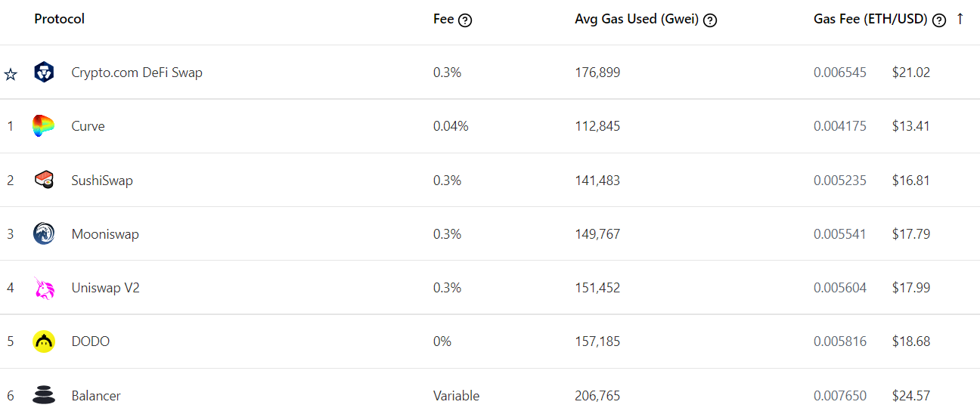Image resolution: width=980 pixels, height=414 pixels.
Task: Open the help tooltip next to Fee
Action: (x=465, y=20)
